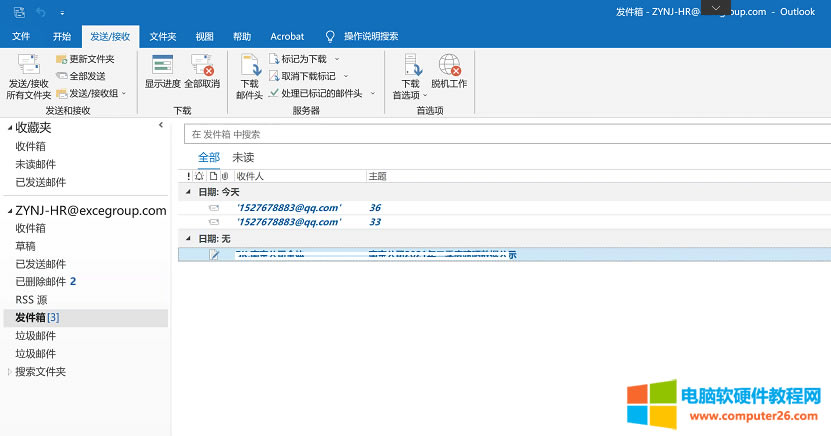The width and height of the screenshot is (831, 436).
Task: Select the outbox message with subject 36
Action: coord(374,207)
